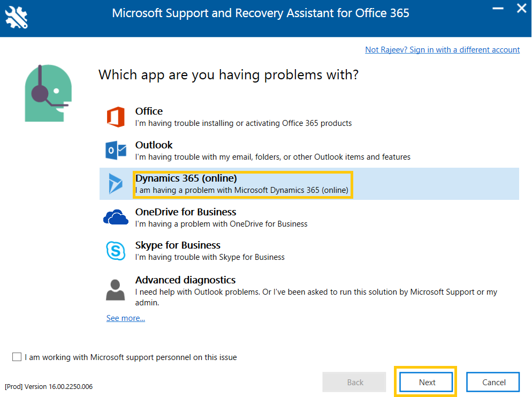This screenshot has height=397, width=532.
Task: Click the OneDrive for Business cloud icon
Action: click(117, 217)
